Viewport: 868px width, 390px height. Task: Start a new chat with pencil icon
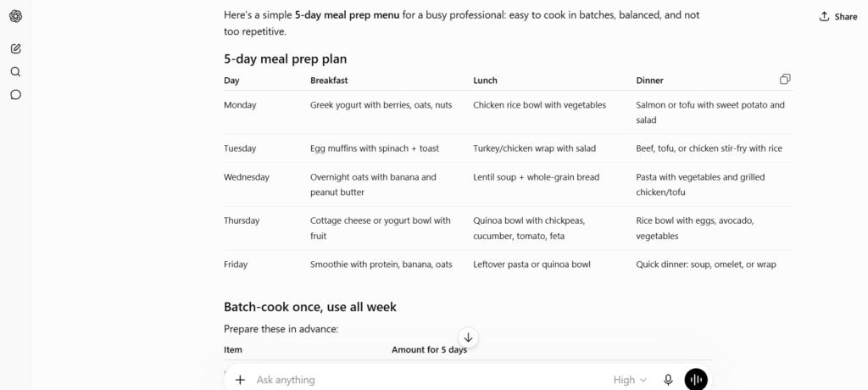pyautogui.click(x=15, y=49)
